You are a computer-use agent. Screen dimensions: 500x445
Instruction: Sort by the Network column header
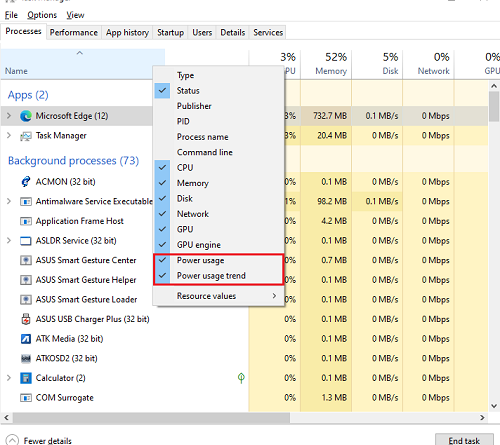tap(428, 64)
